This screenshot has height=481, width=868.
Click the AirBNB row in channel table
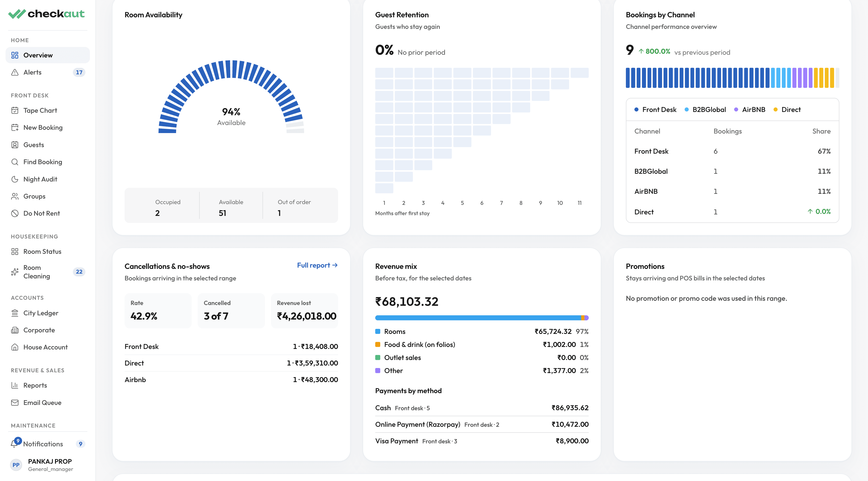[x=732, y=192]
